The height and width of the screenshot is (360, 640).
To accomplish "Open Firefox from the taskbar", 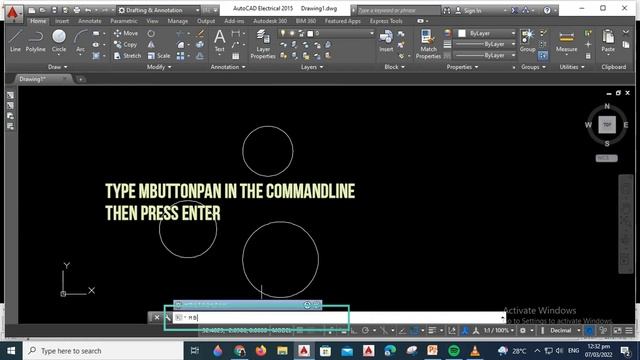I will 261,351.
